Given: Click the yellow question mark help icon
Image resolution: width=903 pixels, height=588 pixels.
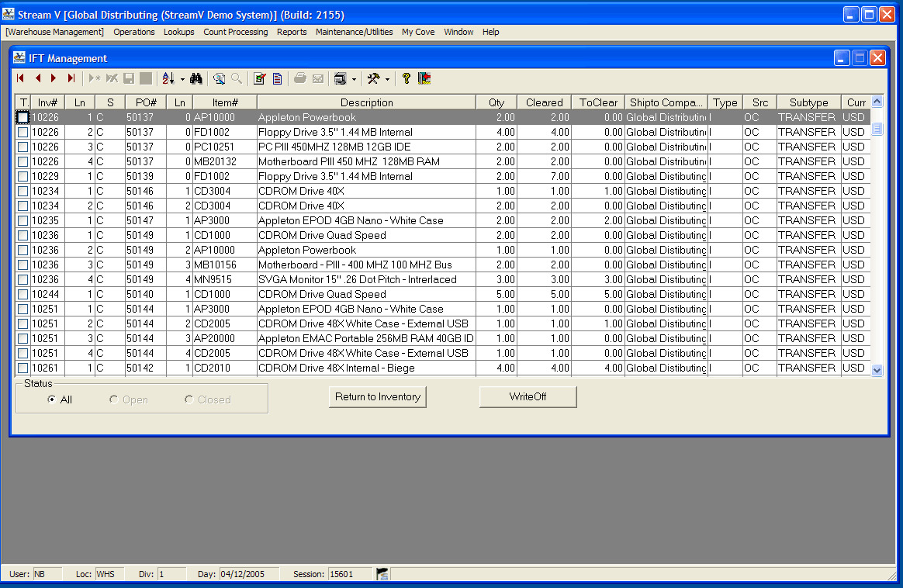Looking at the screenshot, I should (406, 78).
